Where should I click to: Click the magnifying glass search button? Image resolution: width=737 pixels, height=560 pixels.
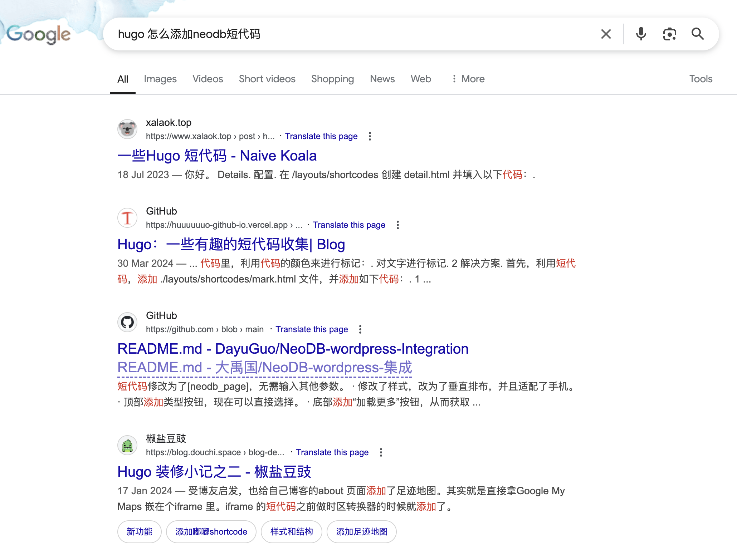[697, 34]
